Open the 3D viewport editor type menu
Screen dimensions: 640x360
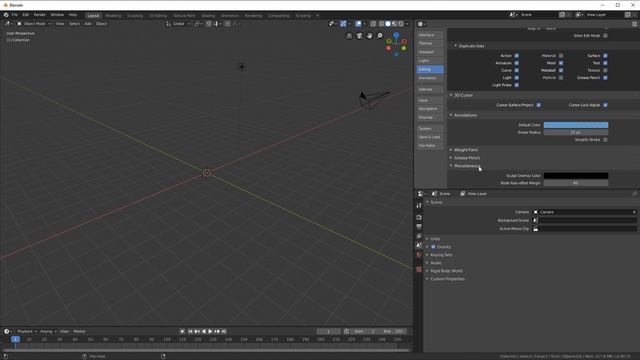tap(9, 24)
